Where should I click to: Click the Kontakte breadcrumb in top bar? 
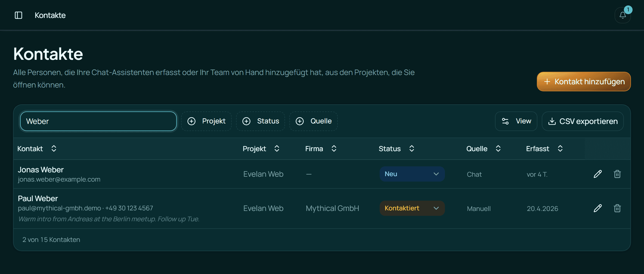coord(50,15)
